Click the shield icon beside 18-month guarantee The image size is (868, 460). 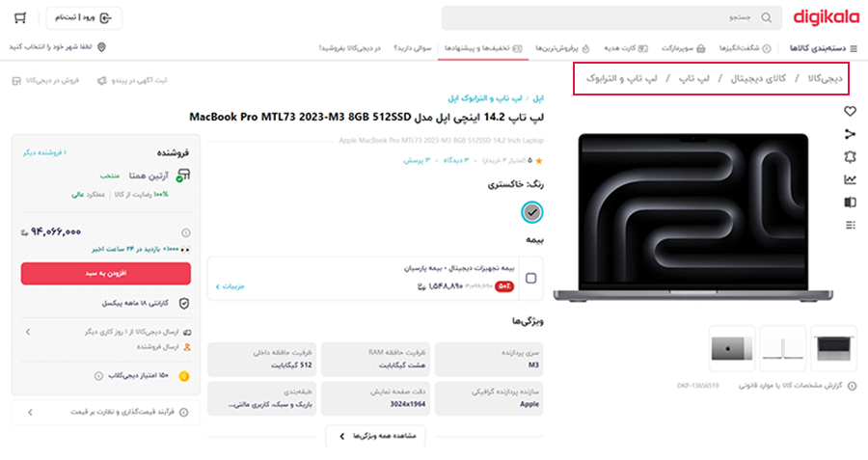click(x=184, y=304)
